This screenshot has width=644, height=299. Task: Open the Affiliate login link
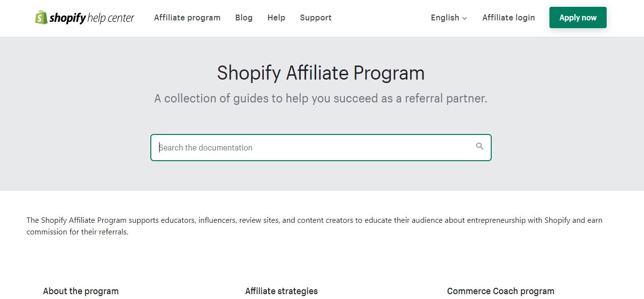pyautogui.click(x=509, y=17)
